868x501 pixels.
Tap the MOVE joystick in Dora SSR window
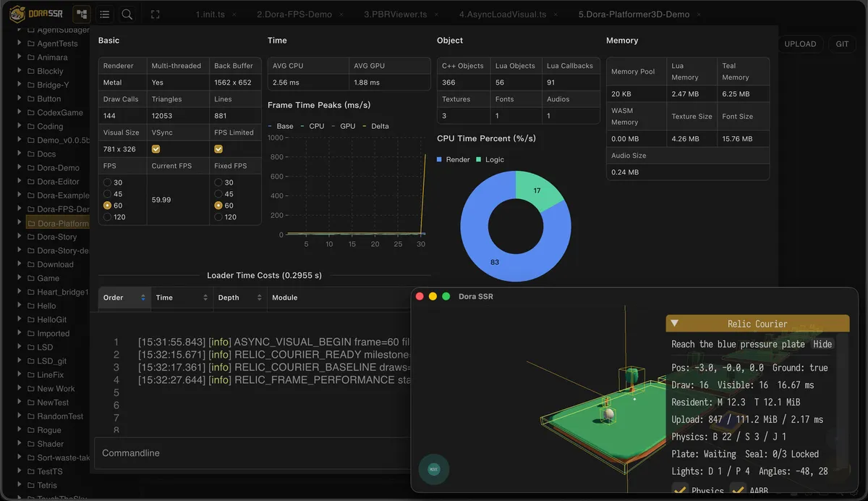pyautogui.click(x=433, y=469)
